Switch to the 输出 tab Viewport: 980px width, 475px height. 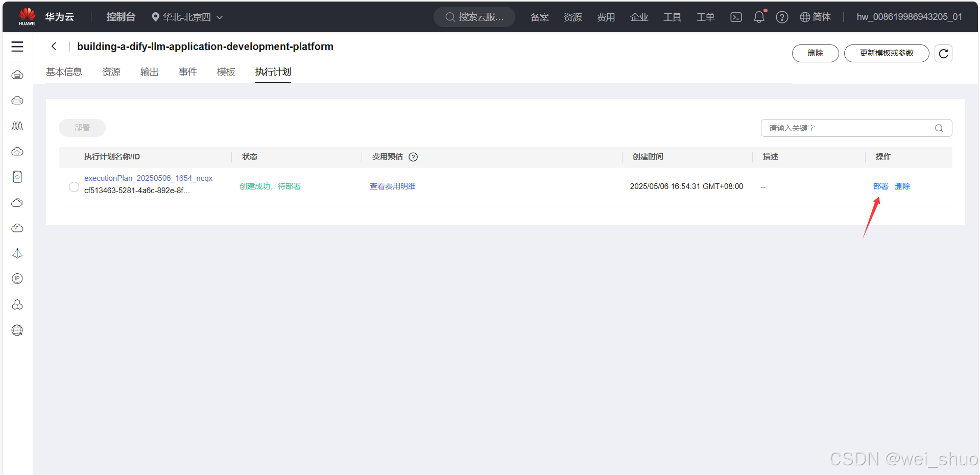149,72
